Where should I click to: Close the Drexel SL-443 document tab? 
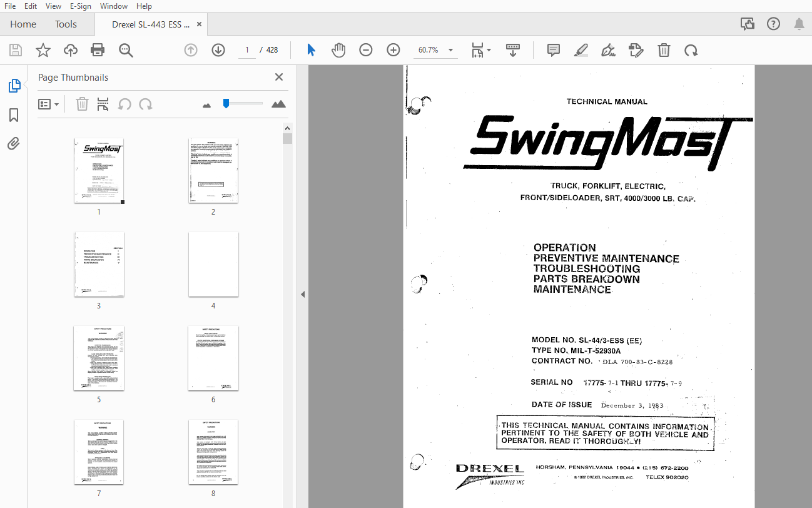pyautogui.click(x=199, y=24)
